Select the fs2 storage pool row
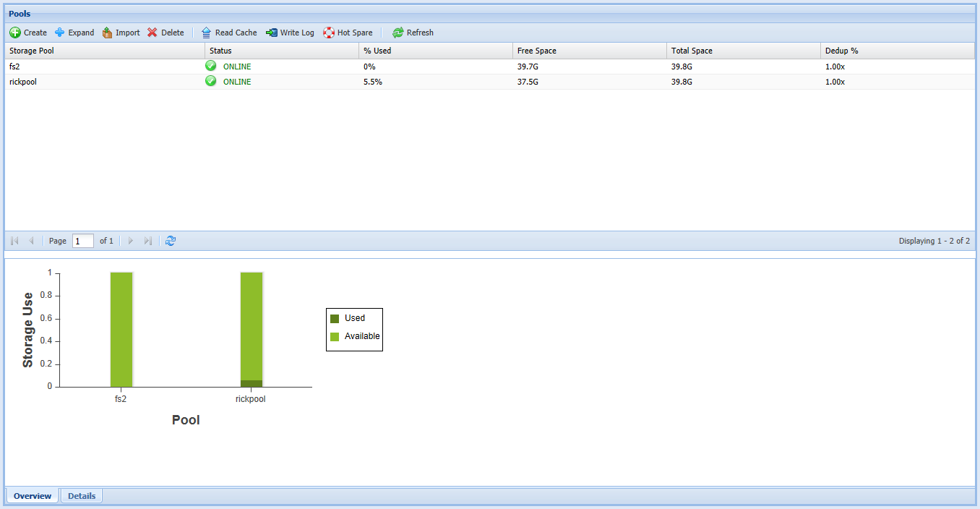 (x=489, y=67)
